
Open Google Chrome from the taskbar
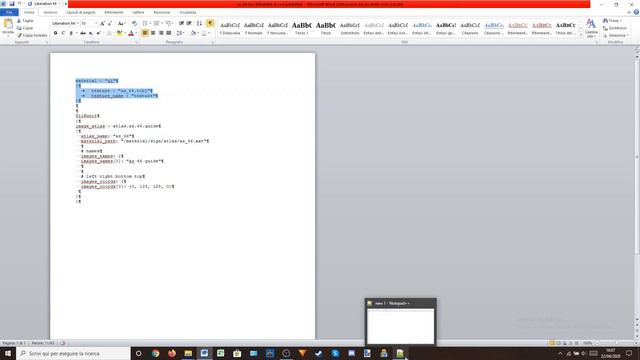(x=156, y=353)
